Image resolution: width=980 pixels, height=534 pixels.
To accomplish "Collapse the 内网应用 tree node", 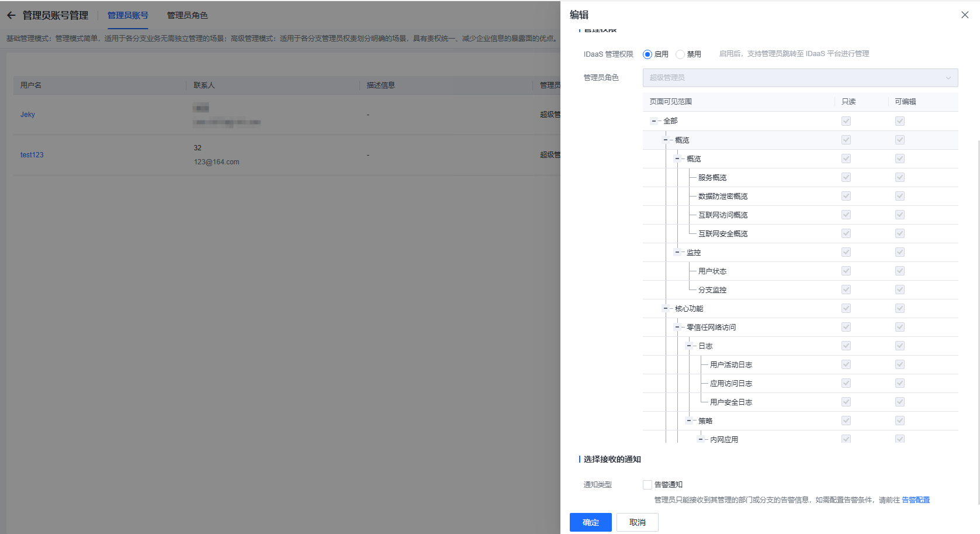I will [701, 439].
